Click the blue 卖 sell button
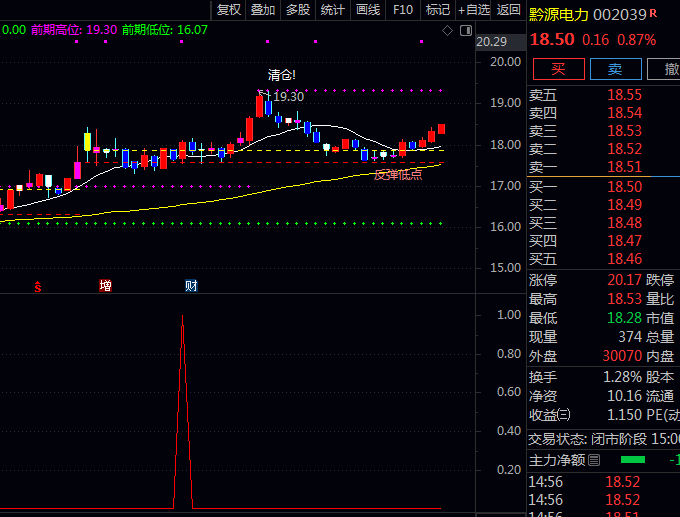This screenshot has height=517, width=680. pos(615,69)
